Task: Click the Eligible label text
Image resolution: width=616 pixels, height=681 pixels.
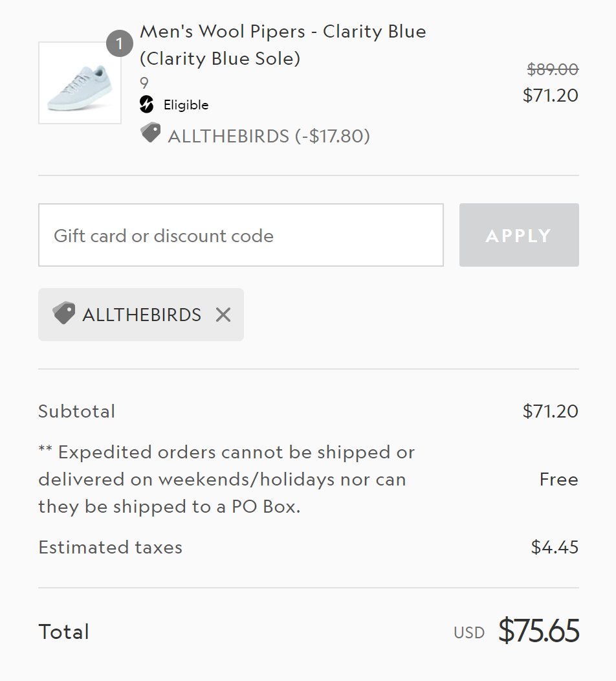Action: tap(186, 105)
